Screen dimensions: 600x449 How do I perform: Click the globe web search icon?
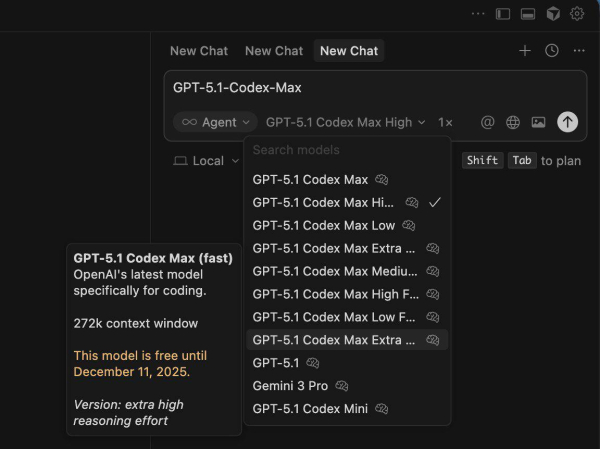point(513,122)
